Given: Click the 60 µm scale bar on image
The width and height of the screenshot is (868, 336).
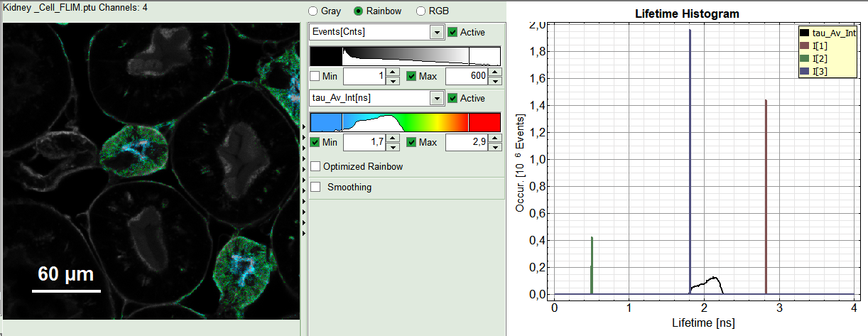Looking at the screenshot, I should (66, 290).
